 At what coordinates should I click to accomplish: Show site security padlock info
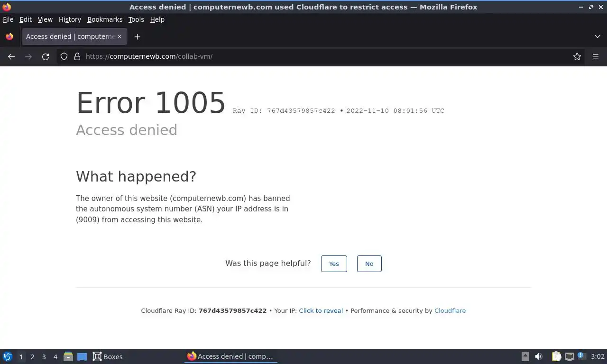(x=77, y=56)
